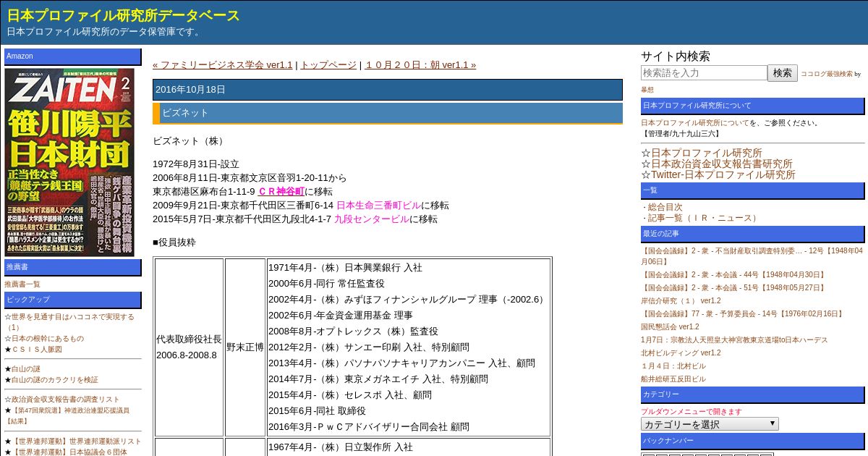Open 日本プロファイル研究所について reference link
Image resolution: width=868 pixels, height=456 pixels.
coord(695,123)
